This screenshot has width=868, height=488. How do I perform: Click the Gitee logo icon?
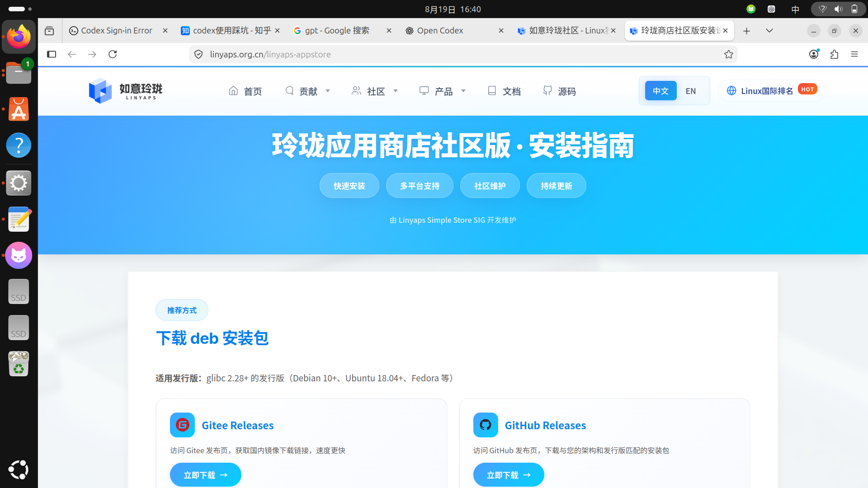(182, 425)
